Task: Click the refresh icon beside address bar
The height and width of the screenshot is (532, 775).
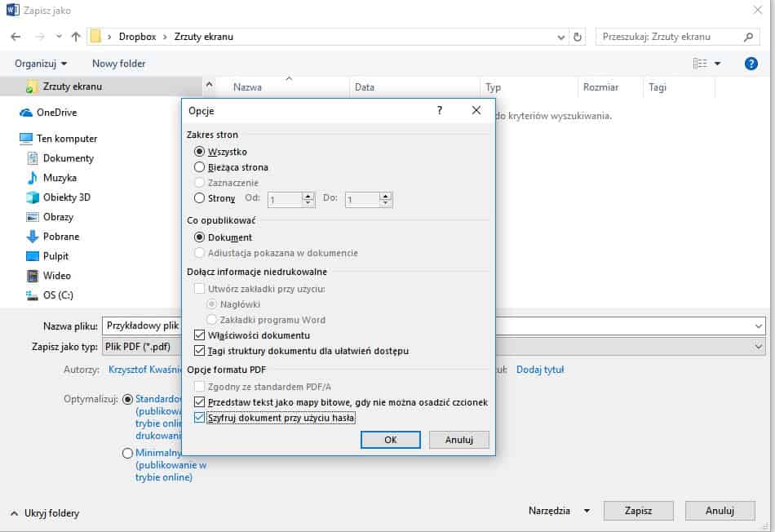Action: pos(578,37)
